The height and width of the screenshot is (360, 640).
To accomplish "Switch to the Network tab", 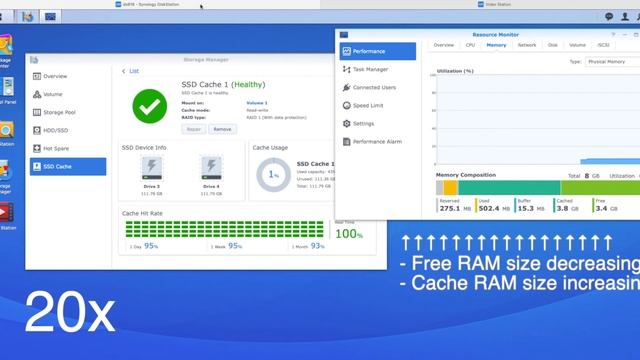I will click(x=527, y=45).
